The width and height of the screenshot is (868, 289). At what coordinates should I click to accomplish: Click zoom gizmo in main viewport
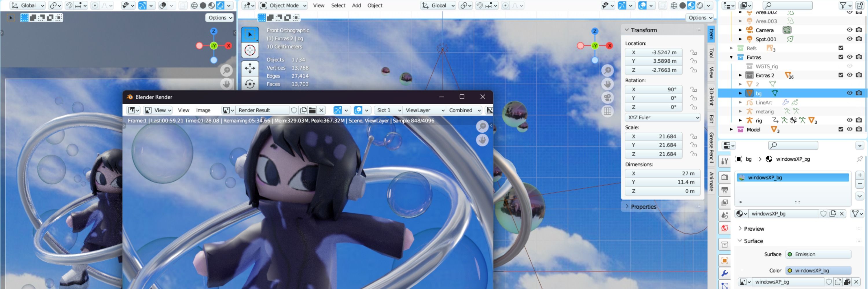[x=608, y=70]
